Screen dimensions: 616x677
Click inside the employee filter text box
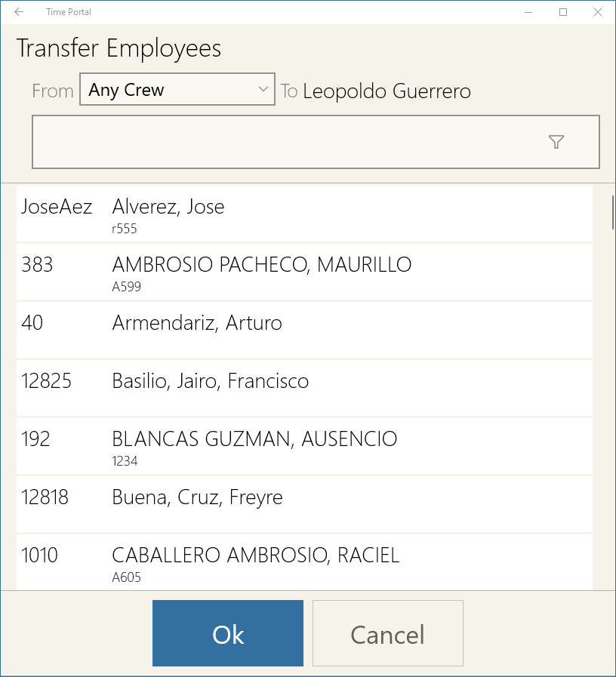point(316,142)
